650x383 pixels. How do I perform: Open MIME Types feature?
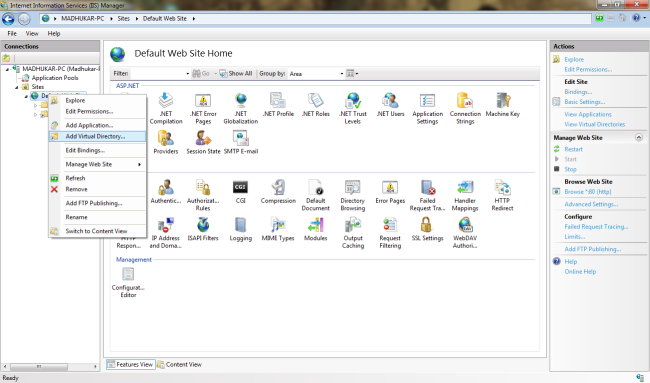[278, 229]
